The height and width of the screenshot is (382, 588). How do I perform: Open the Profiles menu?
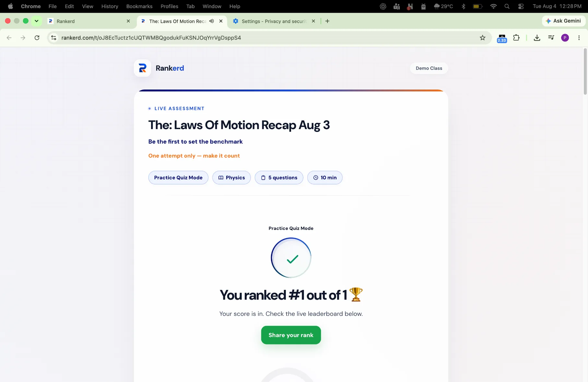pos(170,6)
